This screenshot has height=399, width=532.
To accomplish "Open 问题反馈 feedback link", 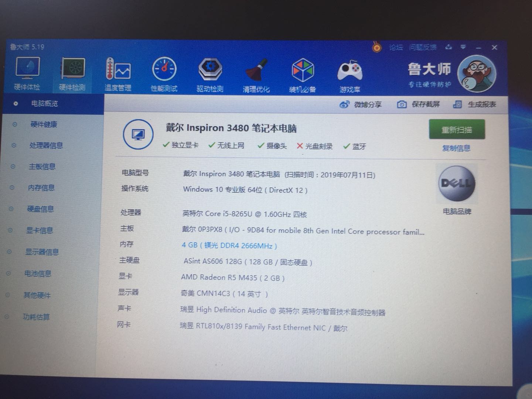I will click(423, 47).
